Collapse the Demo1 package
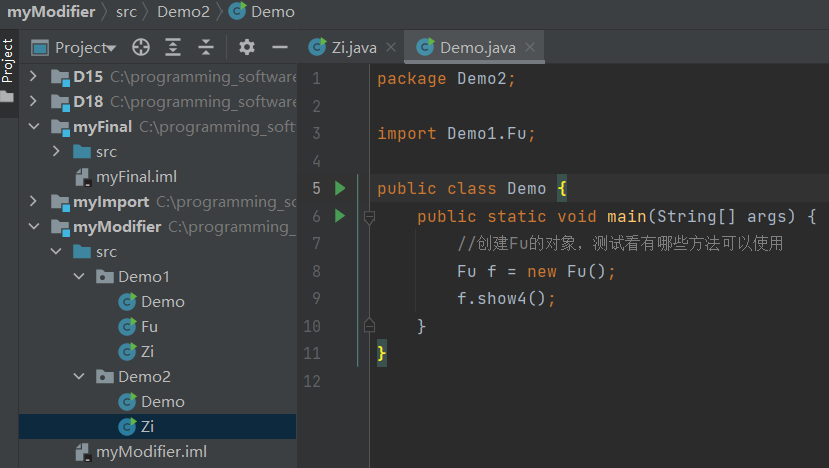 click(79, 277)
